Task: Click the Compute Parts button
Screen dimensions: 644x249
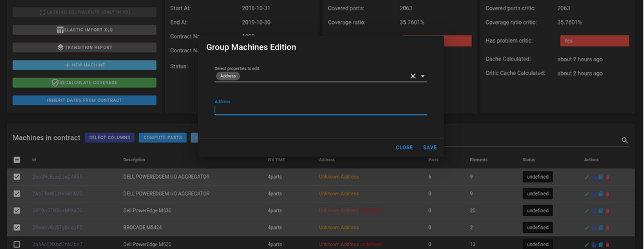Action: coord(163,137)
